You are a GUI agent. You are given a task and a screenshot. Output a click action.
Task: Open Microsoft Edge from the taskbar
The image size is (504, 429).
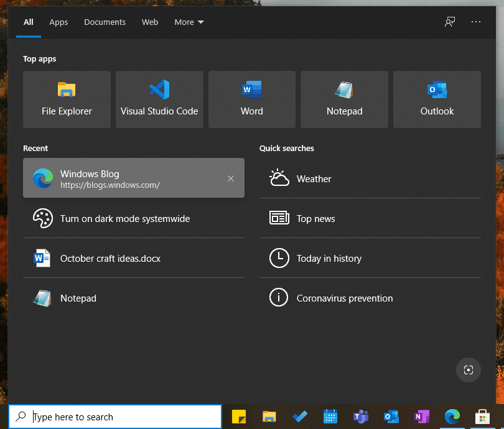point(452,417)
